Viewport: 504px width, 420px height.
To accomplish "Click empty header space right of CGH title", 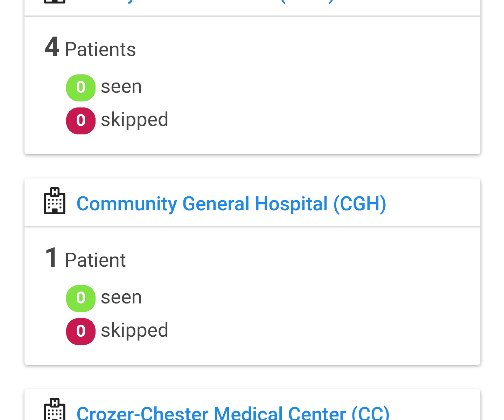I will click(x=434, y=203).
